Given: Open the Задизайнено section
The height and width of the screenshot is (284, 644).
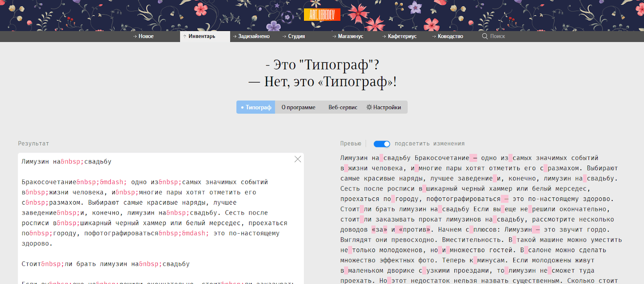Looking at the screenshot, I should pos(254,36).
